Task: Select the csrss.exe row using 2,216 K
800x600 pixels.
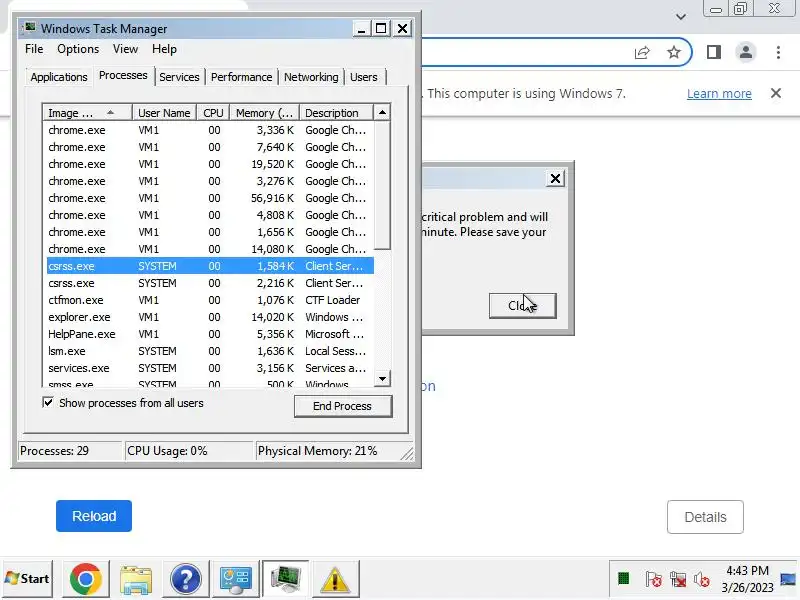Action: pyautogui.click(x=210, y=283)
